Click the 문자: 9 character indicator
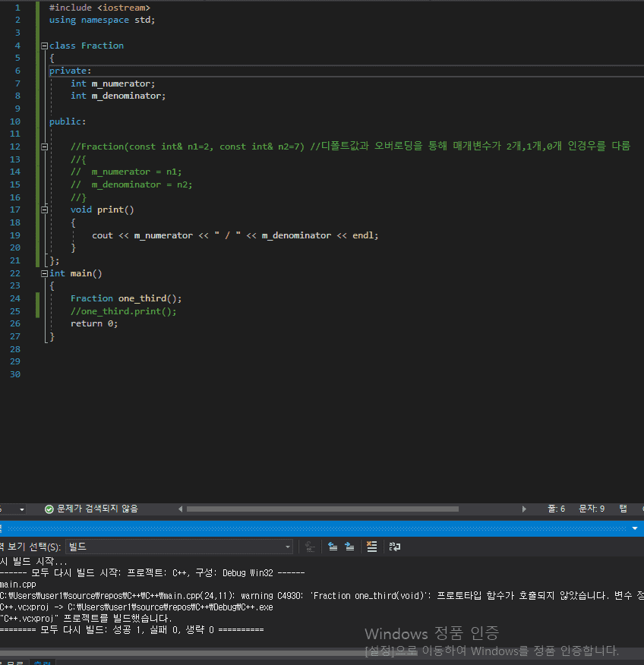The height and width of the screenshot is (665, 644). (x=592, y=509)
